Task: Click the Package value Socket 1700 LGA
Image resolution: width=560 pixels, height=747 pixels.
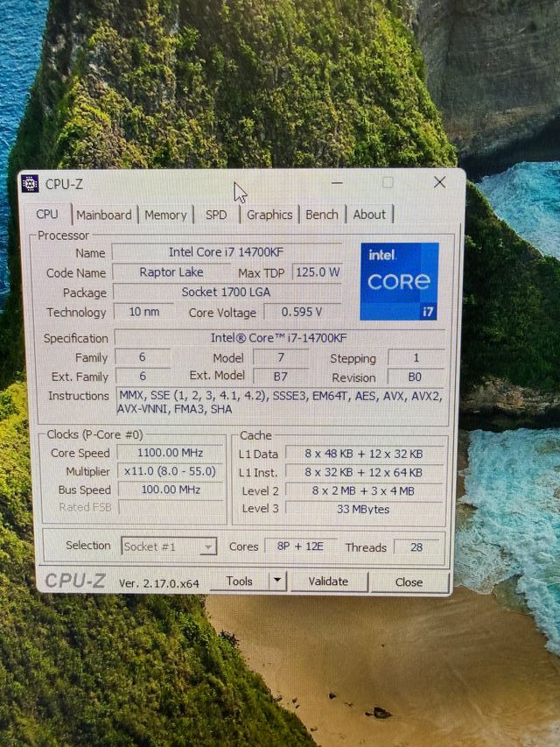Action: pyautogui.click(x=227, y=292)
